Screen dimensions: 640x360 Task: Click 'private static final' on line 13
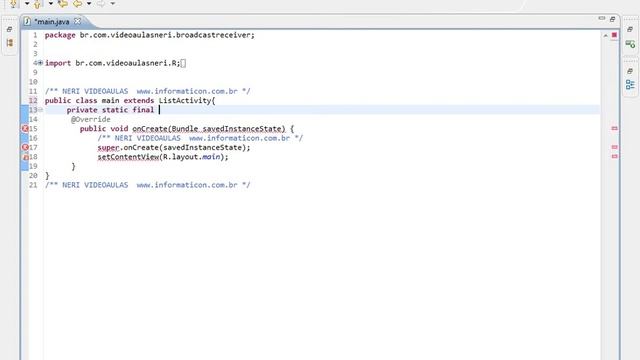coord(110,110)
